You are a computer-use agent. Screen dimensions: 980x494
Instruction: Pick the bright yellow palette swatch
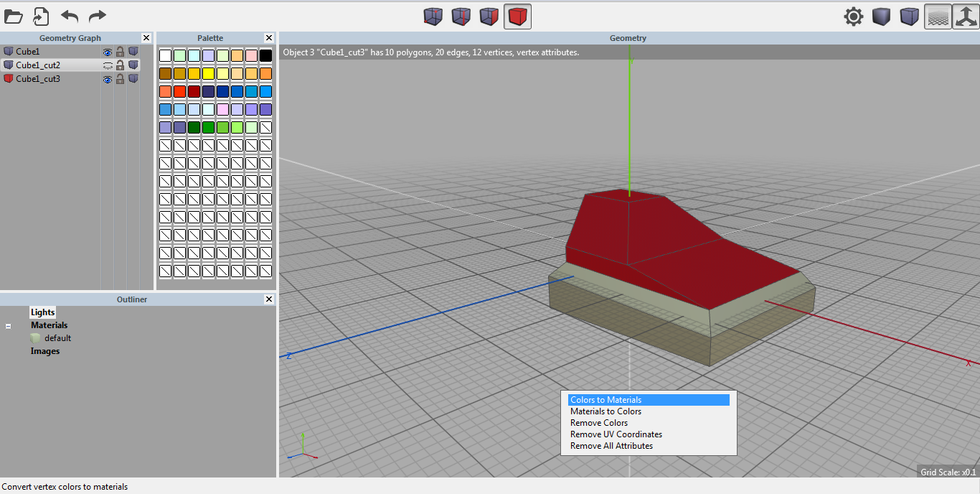tap(208, 73)
